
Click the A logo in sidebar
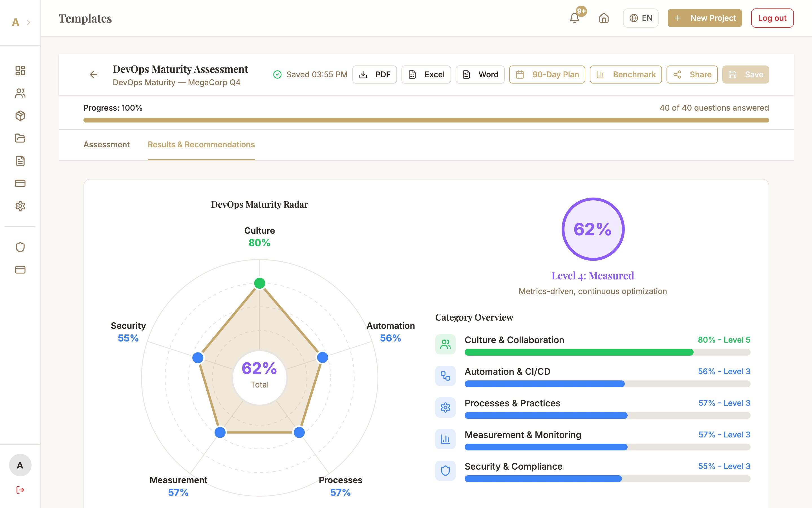coord(16,23)
